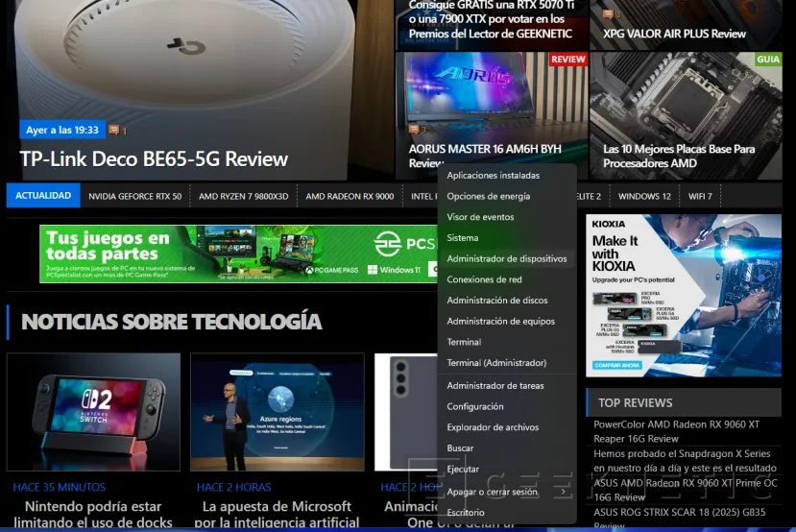Screen dimensions: 796x532
Task: Choose Sistema in the context menu
Action: click(x=507, y=237)
